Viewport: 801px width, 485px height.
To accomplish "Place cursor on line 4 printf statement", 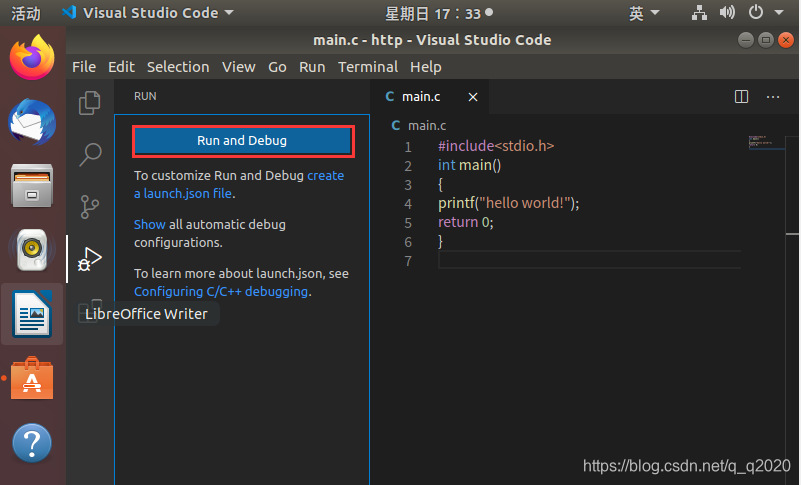I will click(509, 203).
